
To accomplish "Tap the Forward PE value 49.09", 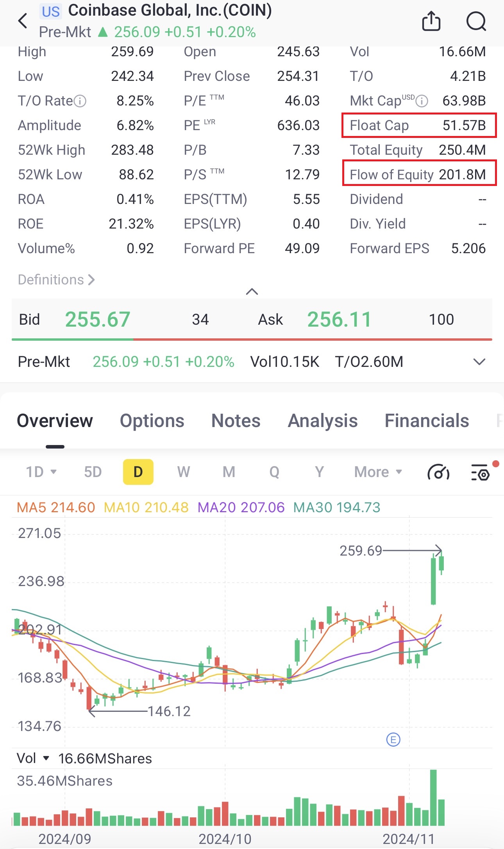I will pos(302,248).
